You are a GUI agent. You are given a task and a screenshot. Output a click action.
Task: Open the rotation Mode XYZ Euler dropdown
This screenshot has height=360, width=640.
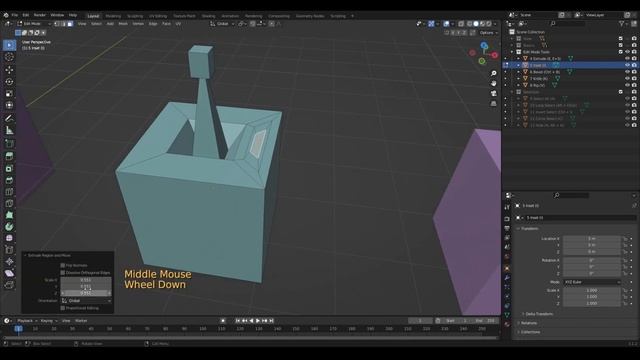(592, 282)
